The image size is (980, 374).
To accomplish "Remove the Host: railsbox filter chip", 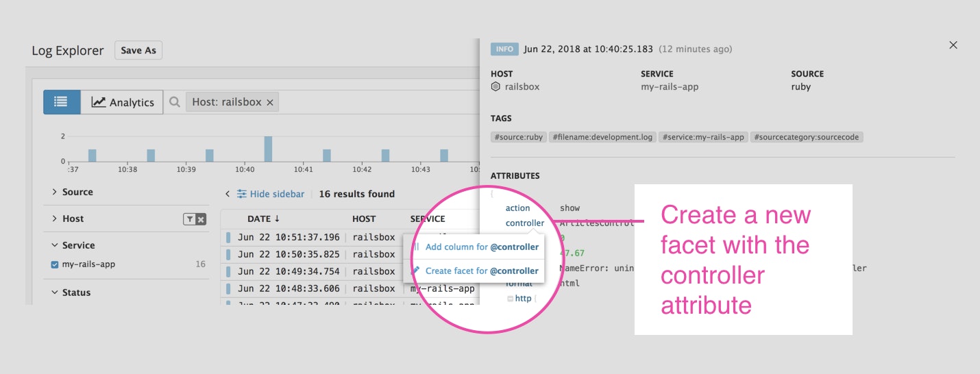I will pyautogui.click(x=270, y=102).
